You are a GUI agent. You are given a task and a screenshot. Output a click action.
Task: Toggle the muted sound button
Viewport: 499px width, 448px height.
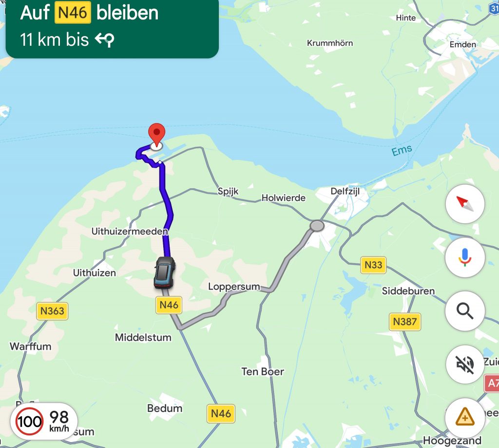[x=465, y=364]
